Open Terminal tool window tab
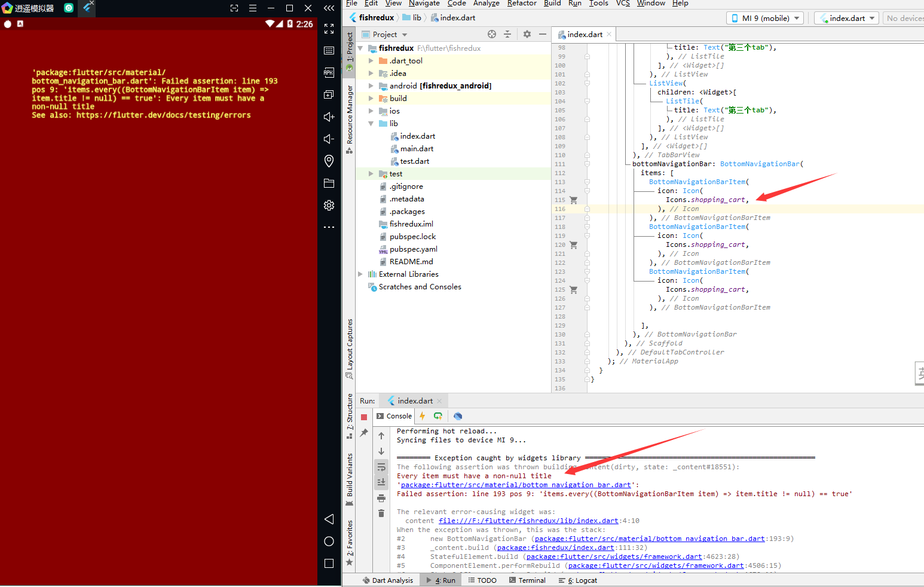 (527, 580)
